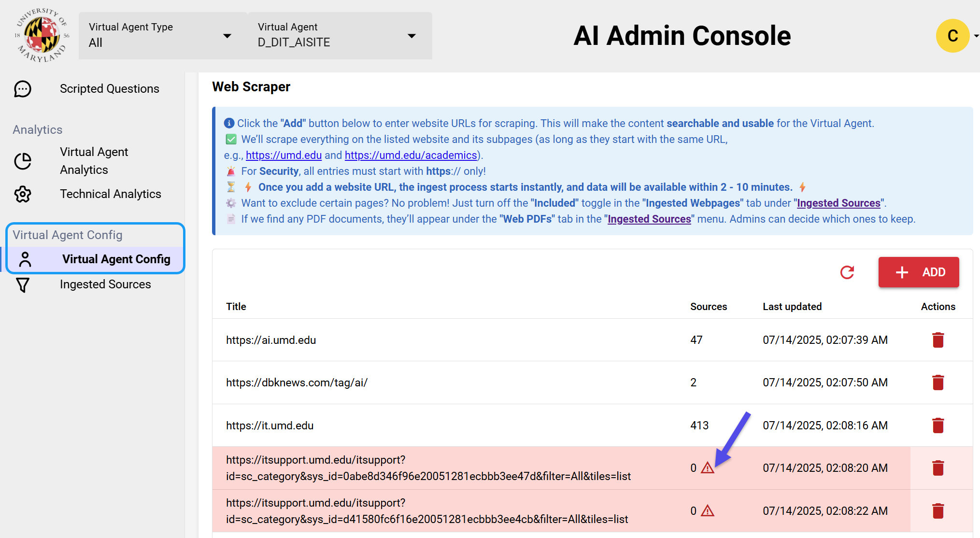Viewport: 980px width, 538px height.
Task: Delete the https://ai.umd.edu entry
Action: [x=937, y=340]
